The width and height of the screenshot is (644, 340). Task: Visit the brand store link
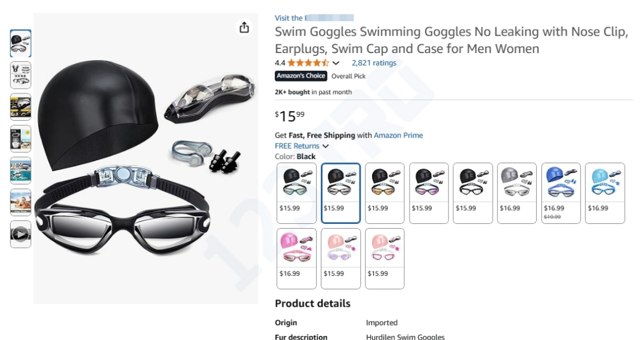(314, 18)
